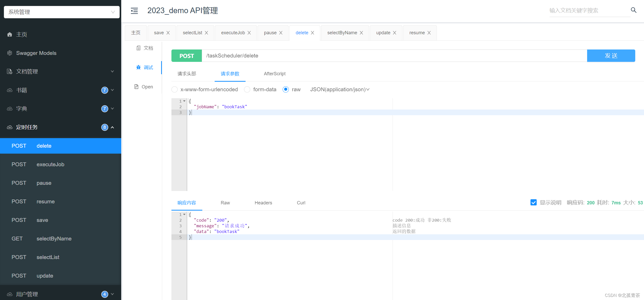This screenshot has height=300, width=644.
Task: Close the executeJob tab via X icon
Action: click(x=249, y=33)
